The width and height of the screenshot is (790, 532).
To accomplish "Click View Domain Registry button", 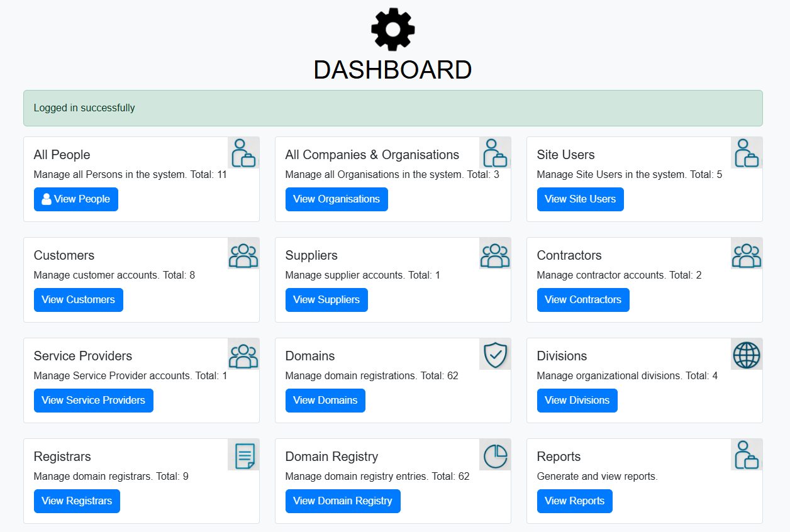I will 343,501.
